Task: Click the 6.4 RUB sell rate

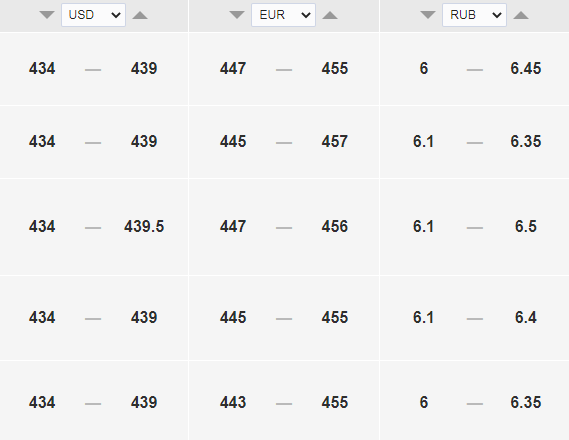Action: [x=526, y=318]
